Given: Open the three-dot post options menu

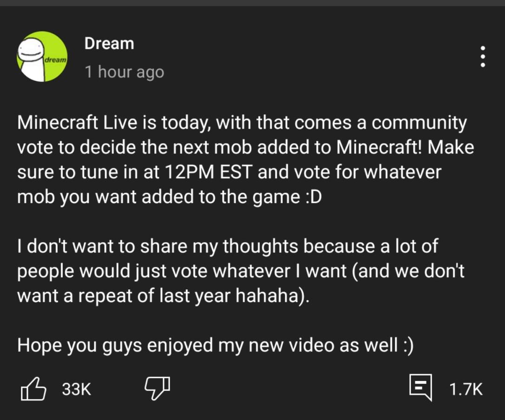Looking at the screenshot, I should coord(483,57).
